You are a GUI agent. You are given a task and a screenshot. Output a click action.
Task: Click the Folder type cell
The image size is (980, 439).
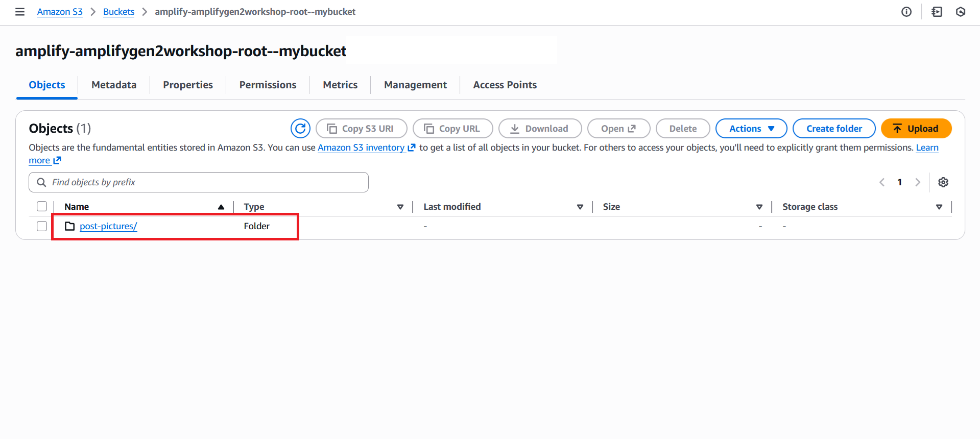click(x=256, y=226)
